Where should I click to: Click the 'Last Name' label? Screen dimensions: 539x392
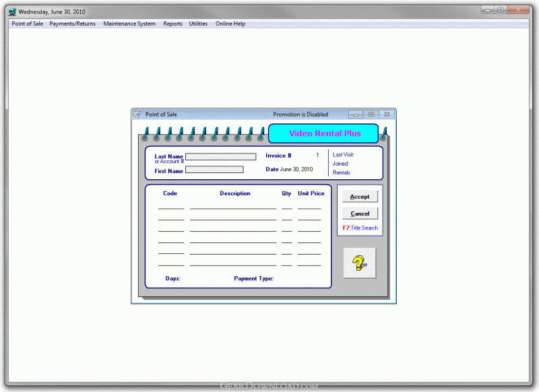[169, 156]
